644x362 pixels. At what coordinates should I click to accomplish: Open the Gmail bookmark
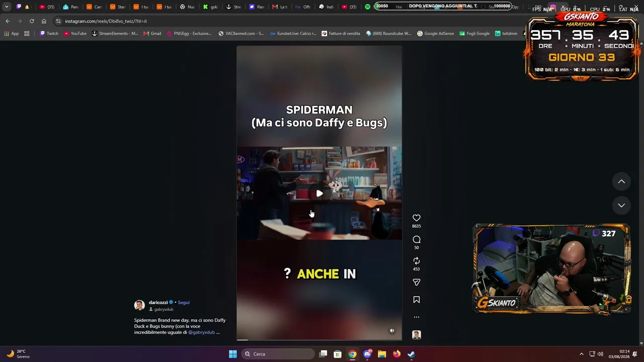[152, 34]
